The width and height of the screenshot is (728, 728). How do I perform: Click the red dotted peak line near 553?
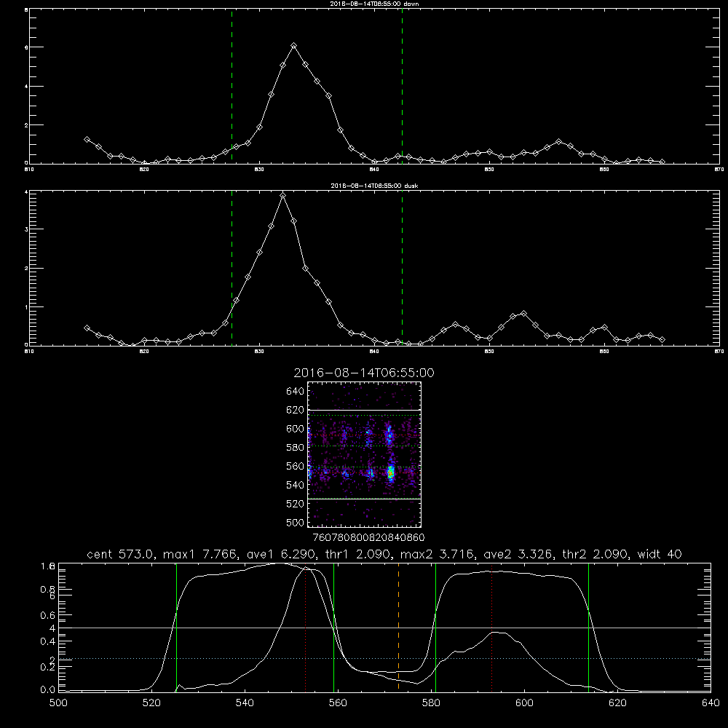click(x=305, y=629)
